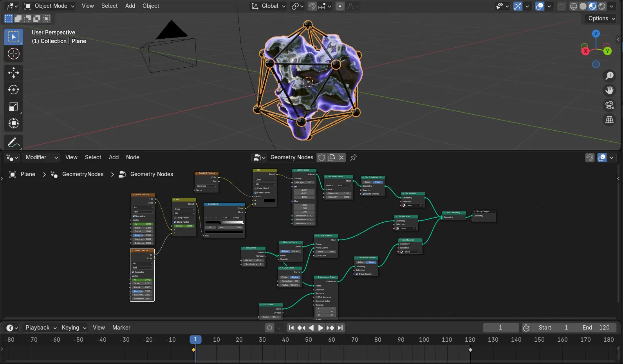Open the Node menu in node editor
Screen dimensions: 623x364
point(133,157)
